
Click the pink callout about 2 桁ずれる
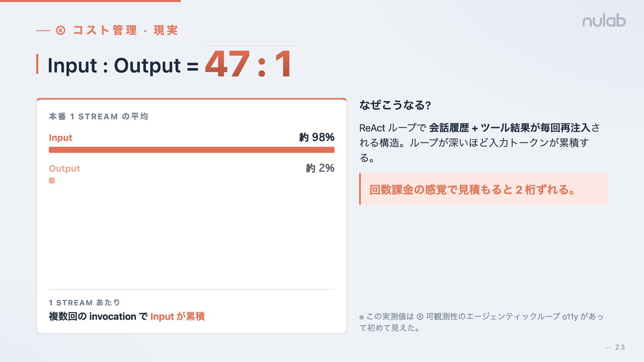[x=483, y=189]
